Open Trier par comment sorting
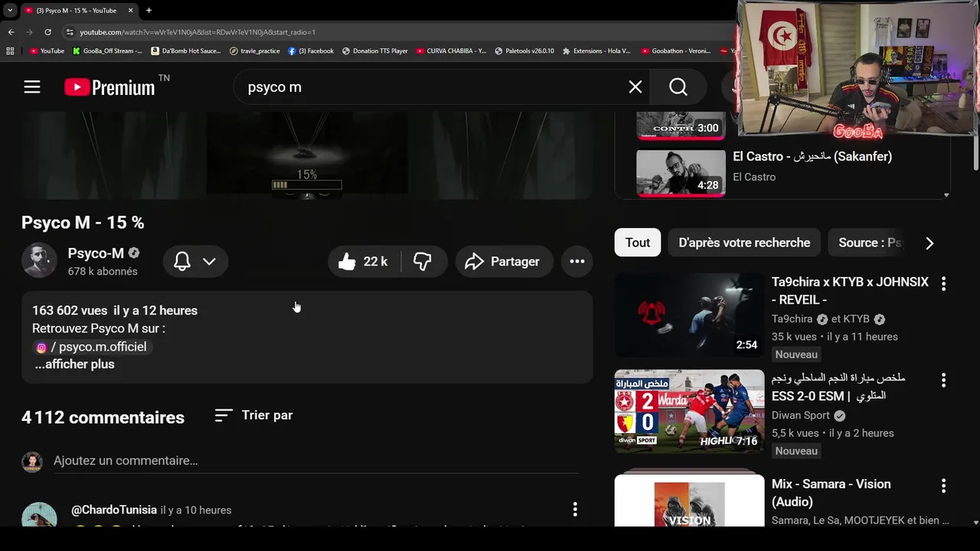The width and height of the screenshot is (980, 551). (x=253, y=415)
